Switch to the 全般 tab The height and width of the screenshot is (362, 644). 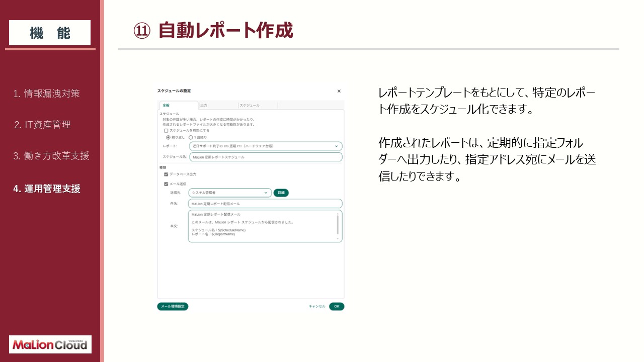point(166,106)
